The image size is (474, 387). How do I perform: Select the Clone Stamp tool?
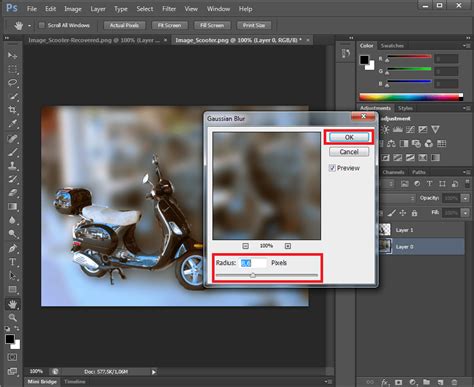(12, 165)
